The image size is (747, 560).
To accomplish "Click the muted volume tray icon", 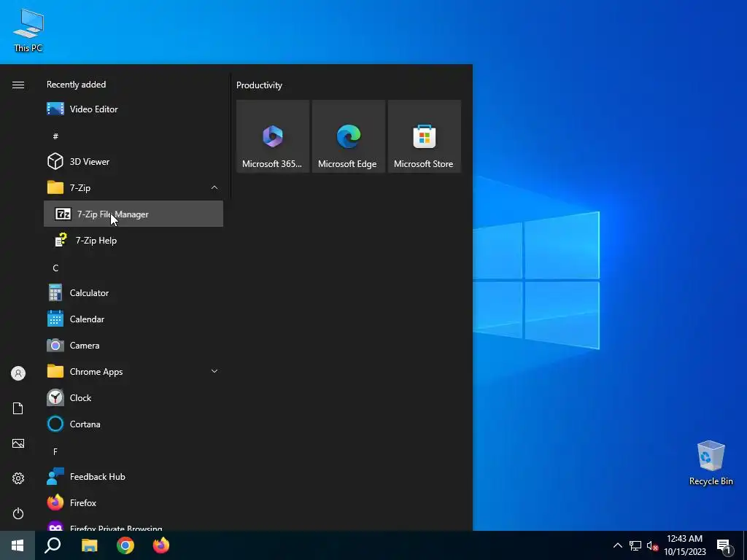I will click(x=652, y=545).
